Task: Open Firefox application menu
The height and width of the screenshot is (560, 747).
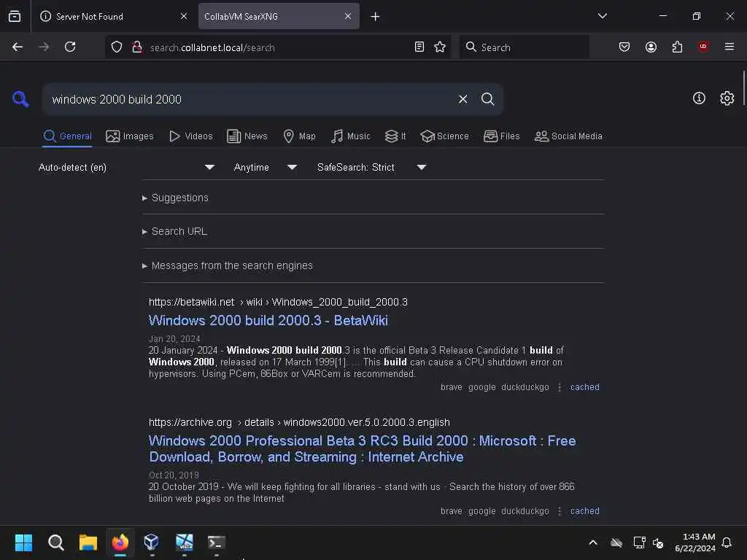Action: pos(729,47)
